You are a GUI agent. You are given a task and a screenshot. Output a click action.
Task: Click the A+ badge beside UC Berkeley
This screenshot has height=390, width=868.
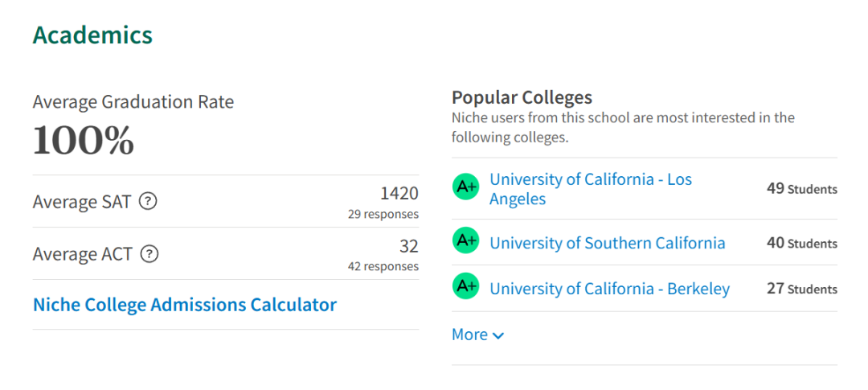(x=465, y=285)
